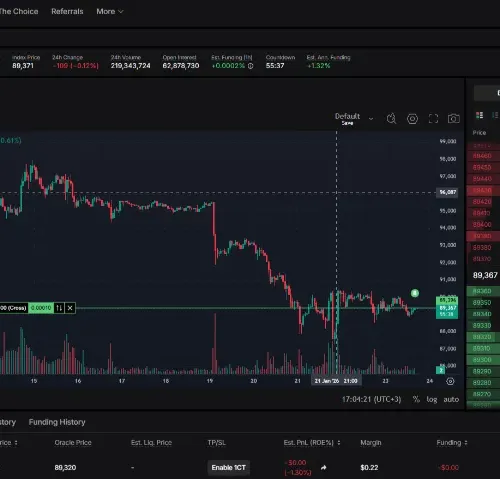Viewport: 500px width, 479px height.
Task: Switch to the Funding History tab
Action: tap(57, 422)
